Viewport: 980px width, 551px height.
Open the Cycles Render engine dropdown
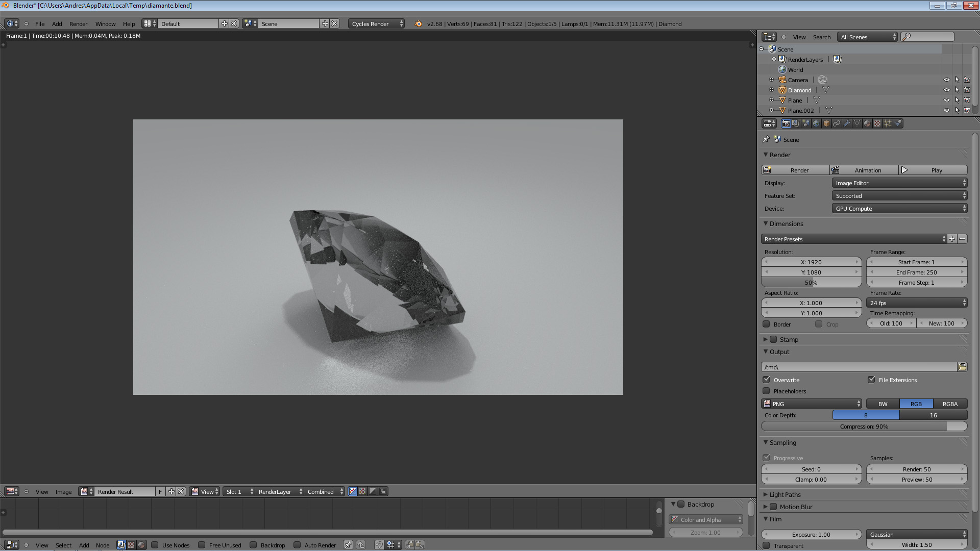click(377, 24)
